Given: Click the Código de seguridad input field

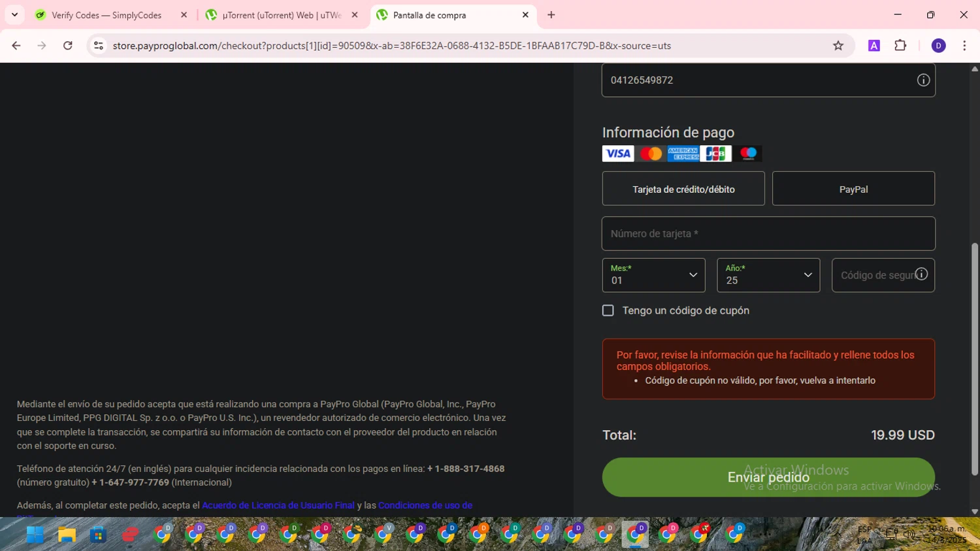Looking at the screenshot, I should coord(883,275).
